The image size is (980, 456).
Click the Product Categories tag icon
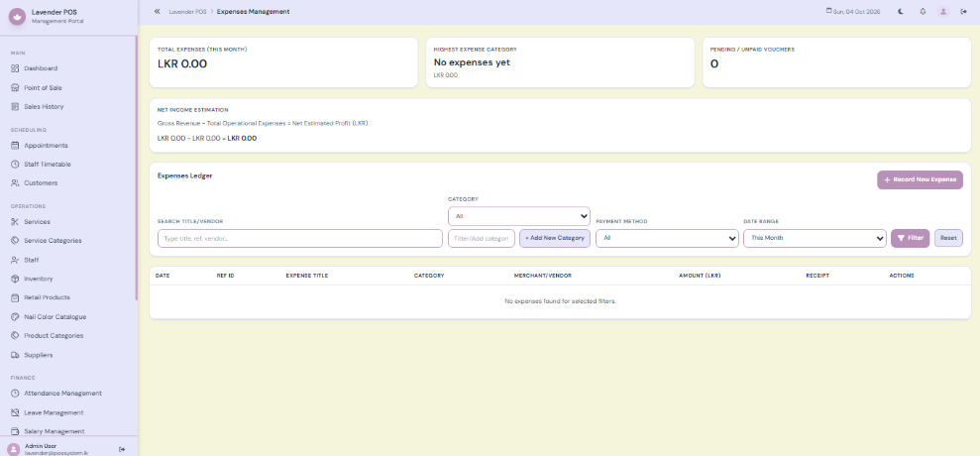[15, 336]
